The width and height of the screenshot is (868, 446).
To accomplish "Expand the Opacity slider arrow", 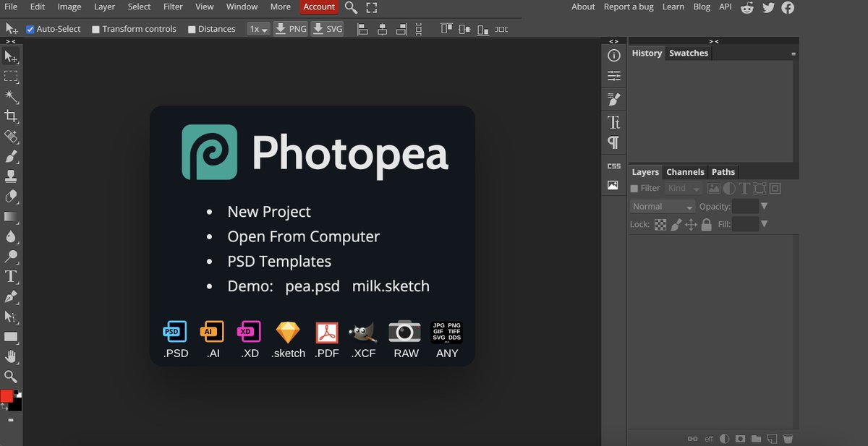I will [x=764, y=207].
